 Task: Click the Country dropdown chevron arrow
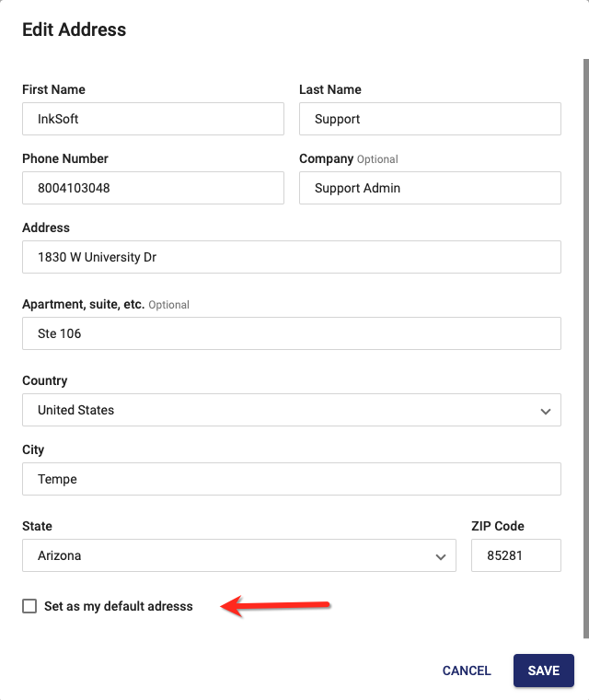[x=546, y=411]
